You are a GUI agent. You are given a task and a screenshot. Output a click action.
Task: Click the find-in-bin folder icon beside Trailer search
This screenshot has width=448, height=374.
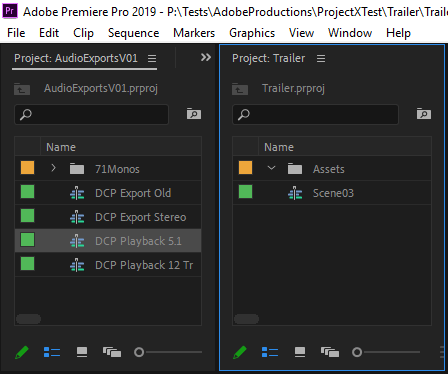point(424,114)
